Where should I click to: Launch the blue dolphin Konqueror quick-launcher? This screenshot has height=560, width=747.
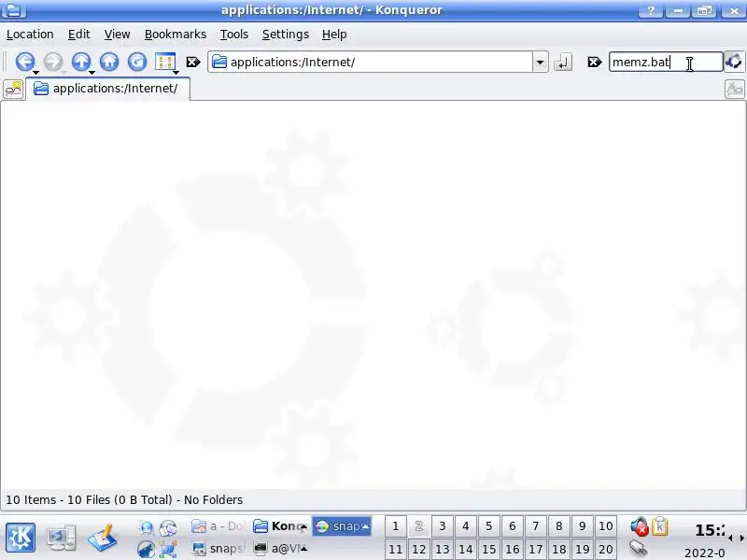tap(147, 549)
